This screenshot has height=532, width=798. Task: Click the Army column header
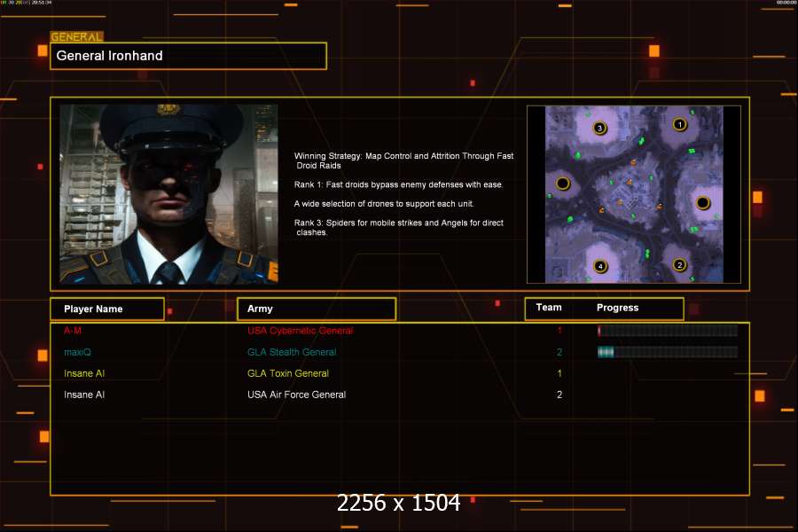tap(317, 309)
